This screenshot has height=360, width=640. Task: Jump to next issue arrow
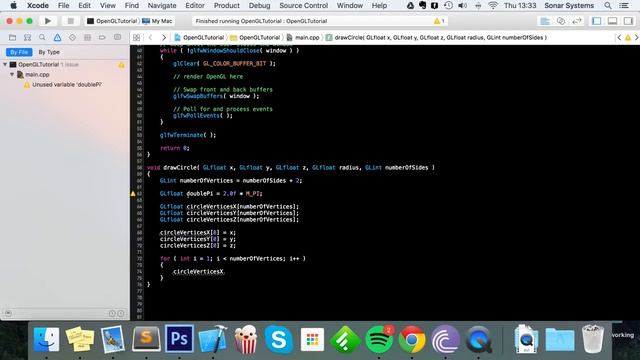coord(636,38)
